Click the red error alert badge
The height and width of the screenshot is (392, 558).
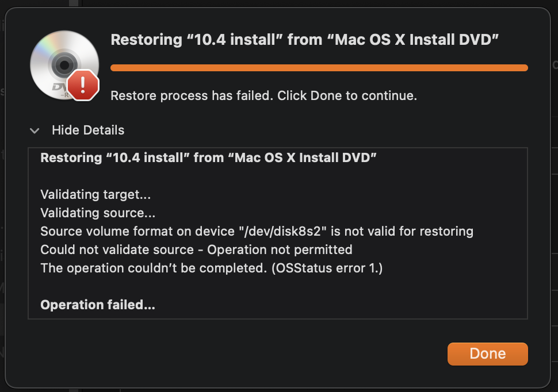(83, 85)
